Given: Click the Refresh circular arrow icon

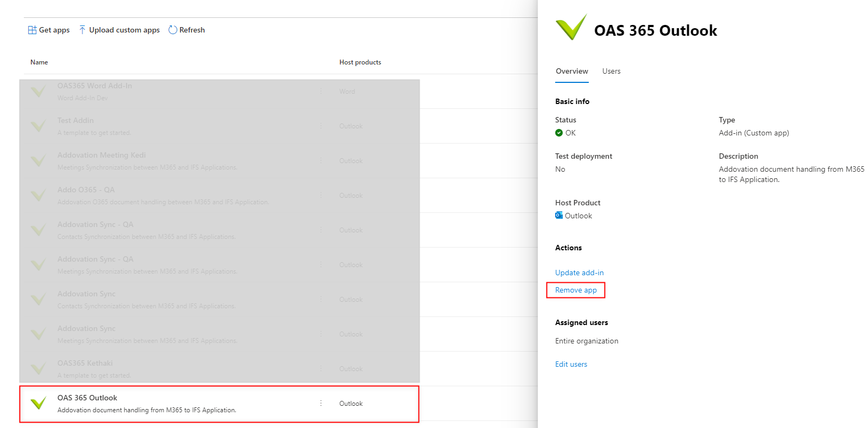Looking at the screenshot, I should coord(173,30).
